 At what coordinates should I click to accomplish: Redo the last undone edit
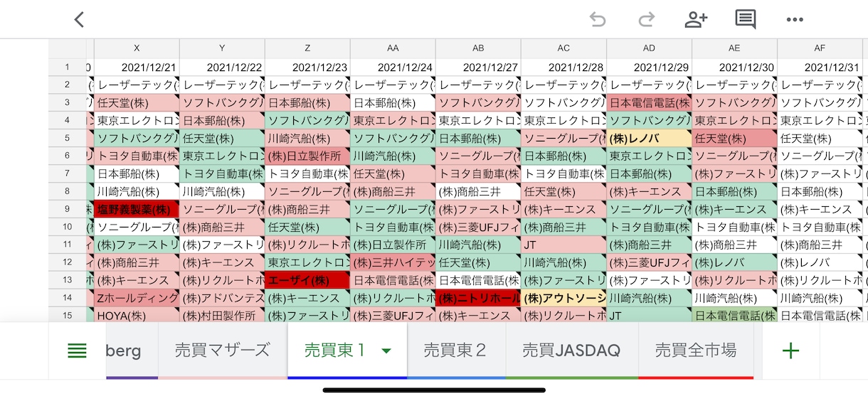(646, 19)
